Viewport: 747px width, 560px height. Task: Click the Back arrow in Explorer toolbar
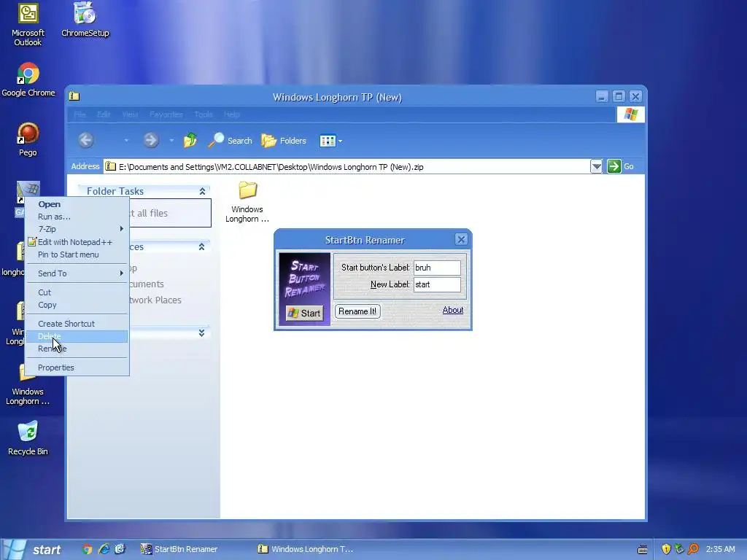point(86,141)
